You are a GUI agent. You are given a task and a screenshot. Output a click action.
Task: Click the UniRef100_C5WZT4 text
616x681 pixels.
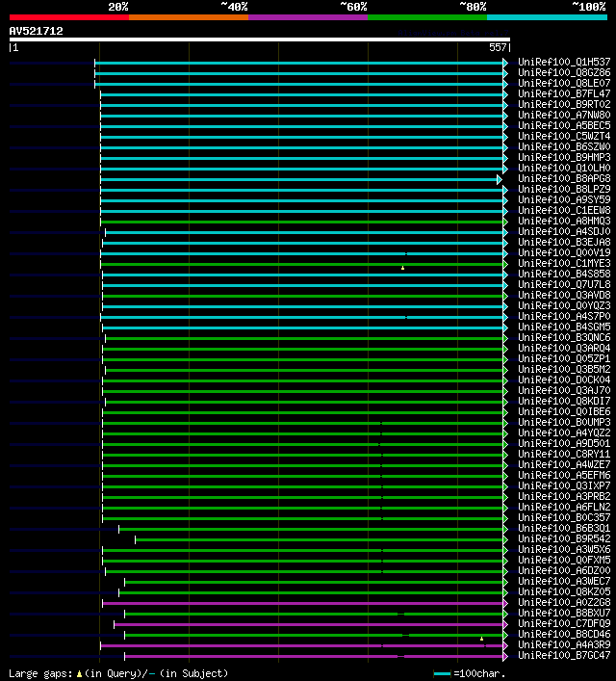564,137
